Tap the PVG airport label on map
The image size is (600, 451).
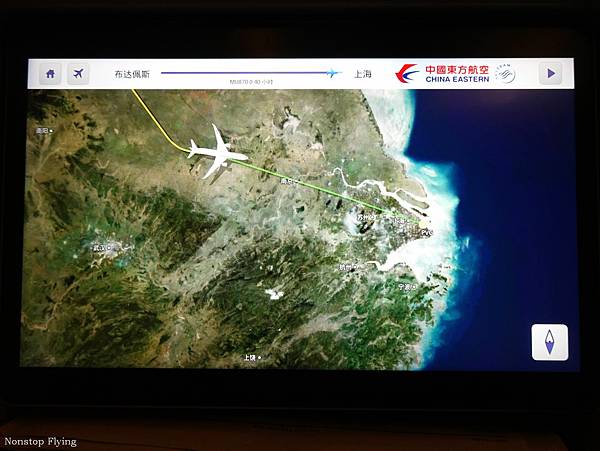[x=426, y=232]
